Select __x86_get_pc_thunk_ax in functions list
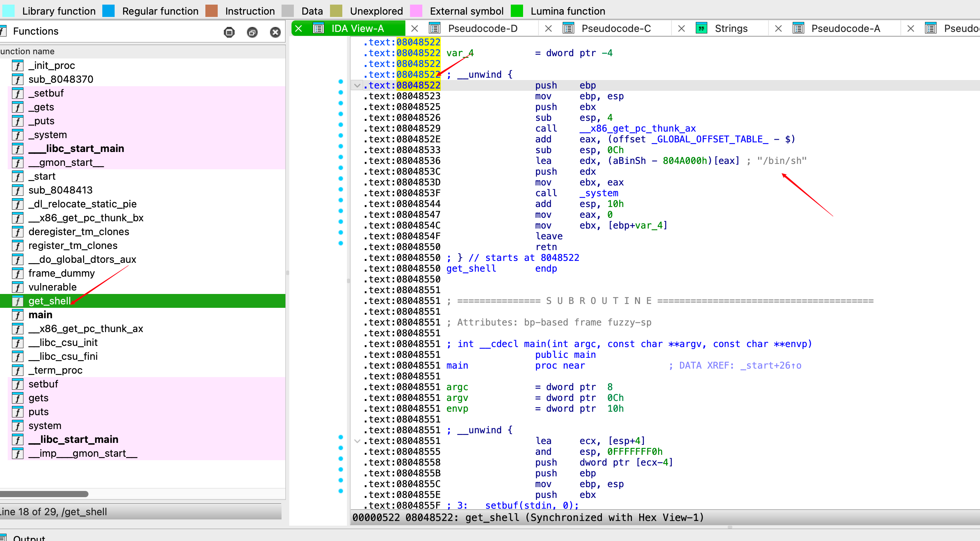Image resolution: width=980 pixels, height=541 pixels. point(143,329)
